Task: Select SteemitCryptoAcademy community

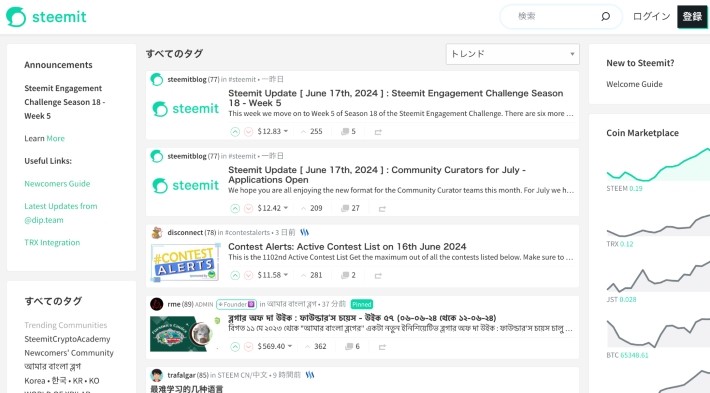Action: click(67, 339)
